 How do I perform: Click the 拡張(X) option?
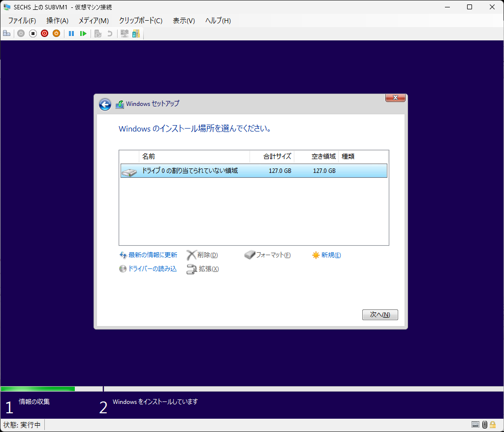pyautogui.click(x=209, y=269)
